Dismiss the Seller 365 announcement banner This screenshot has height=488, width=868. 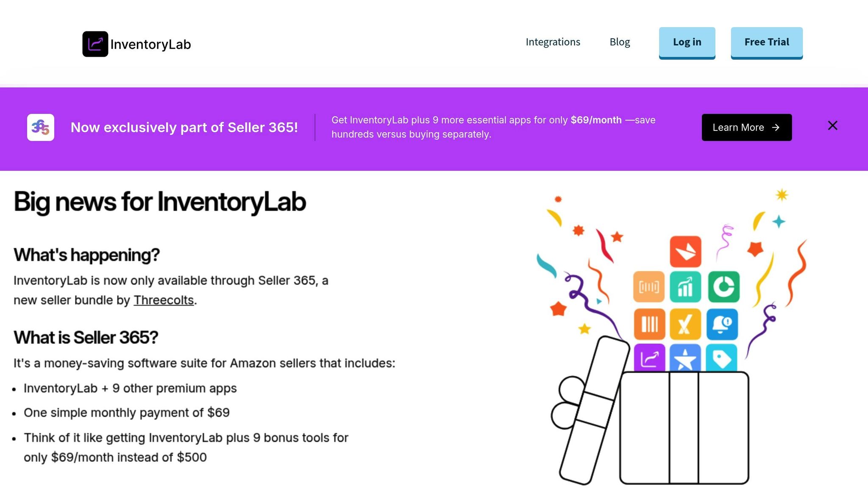click(832, 125)
